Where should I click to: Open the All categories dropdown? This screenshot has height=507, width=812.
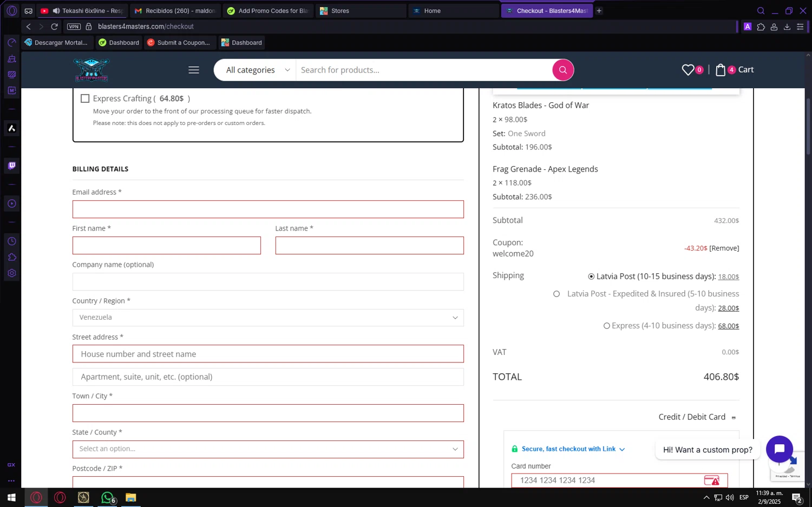(x=258, y=70)
